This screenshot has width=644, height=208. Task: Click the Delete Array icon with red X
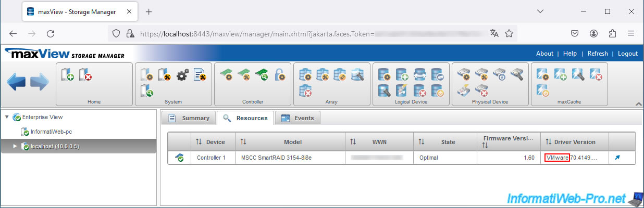pos(305,92)
